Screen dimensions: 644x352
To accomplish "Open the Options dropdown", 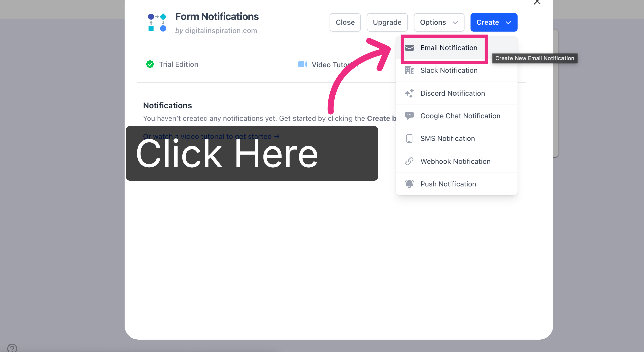I will click(439, 22).
